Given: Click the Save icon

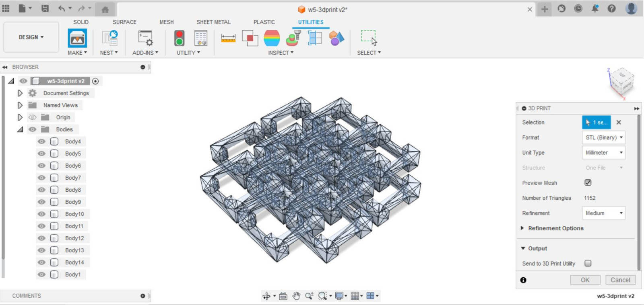Looking at the screenshot, I should click(x=45, y=8).
